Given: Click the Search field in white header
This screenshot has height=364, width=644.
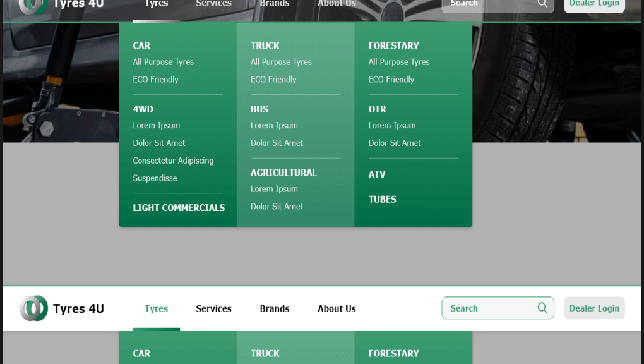Looking at the screenshot, I should 498,308.
